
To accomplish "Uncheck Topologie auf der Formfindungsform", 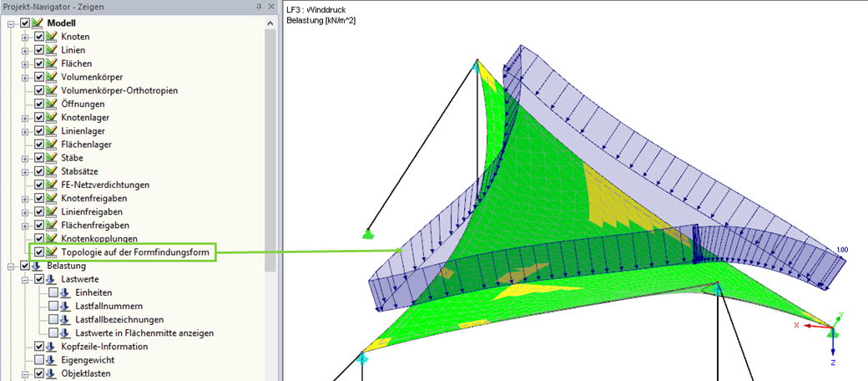I will 38,252.
